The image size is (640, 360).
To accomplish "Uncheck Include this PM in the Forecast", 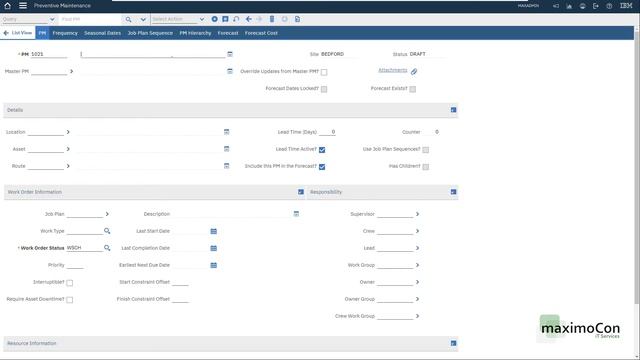I will pos(322,167).
